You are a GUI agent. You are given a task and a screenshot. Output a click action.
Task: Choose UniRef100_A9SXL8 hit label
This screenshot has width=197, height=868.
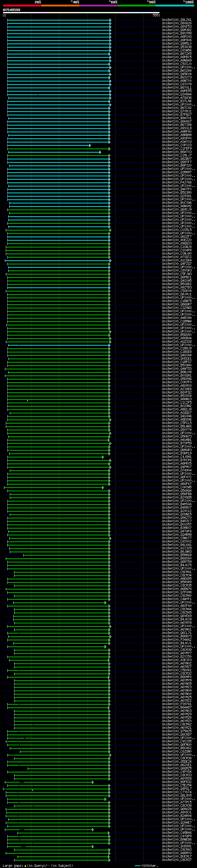pyautogui.click(x=177, y=128)
